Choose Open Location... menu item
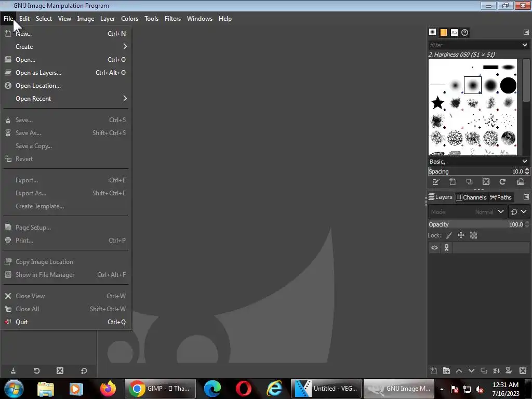The width and height of the screenshot is (532, 399). pos(66,86)
